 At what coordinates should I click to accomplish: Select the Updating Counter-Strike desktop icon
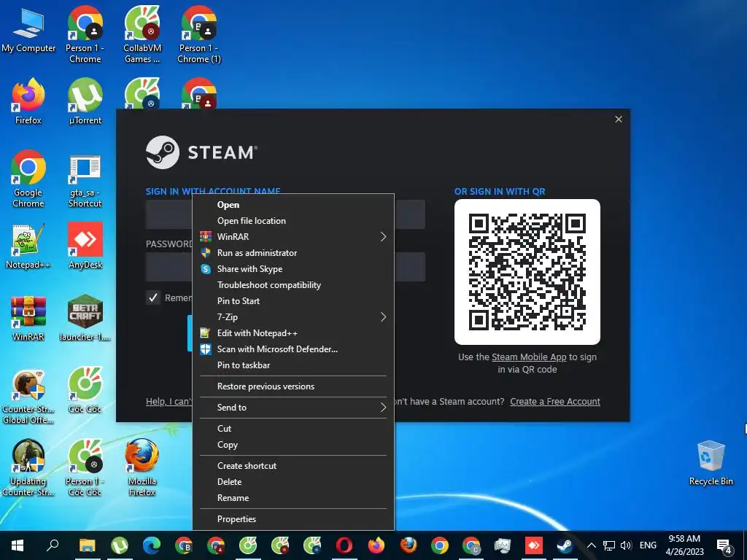coord(28,467)
